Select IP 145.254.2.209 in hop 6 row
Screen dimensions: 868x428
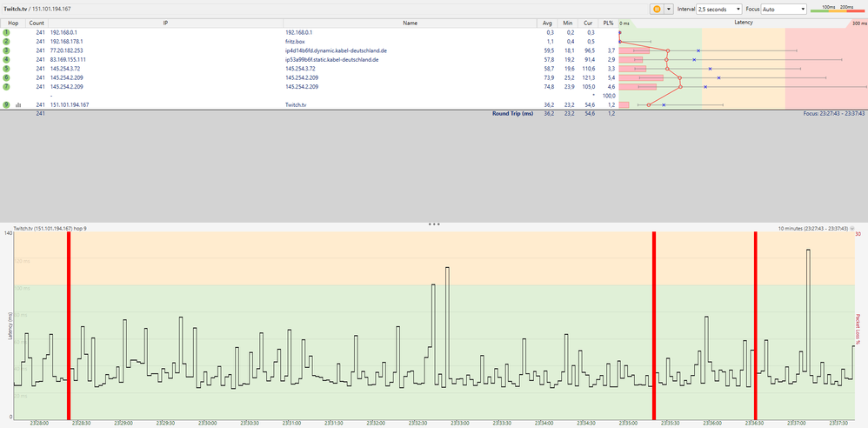pyautogui.click(x=66, y=77)
